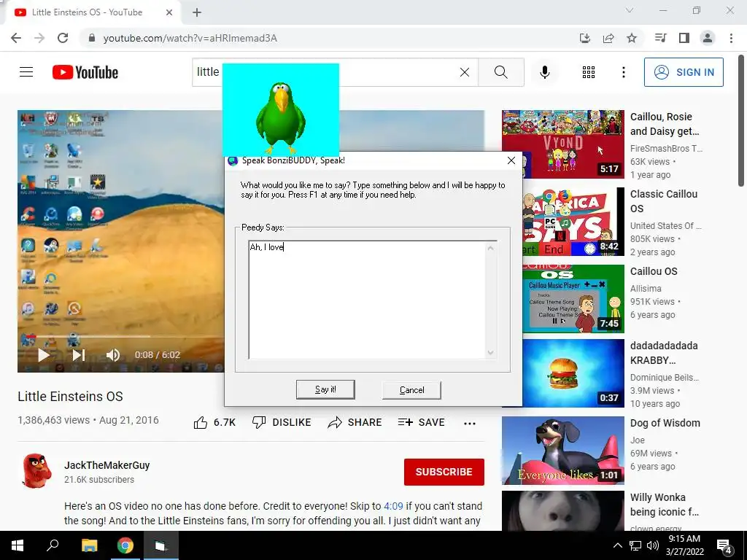This screenshot has height=560, width=747.
Task: Open the network icon in system tray
Action: click(635, 545)
